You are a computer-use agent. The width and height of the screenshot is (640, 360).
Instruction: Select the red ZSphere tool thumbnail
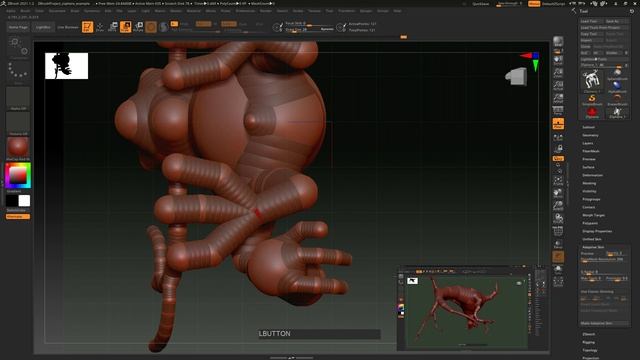click(592, 113)
